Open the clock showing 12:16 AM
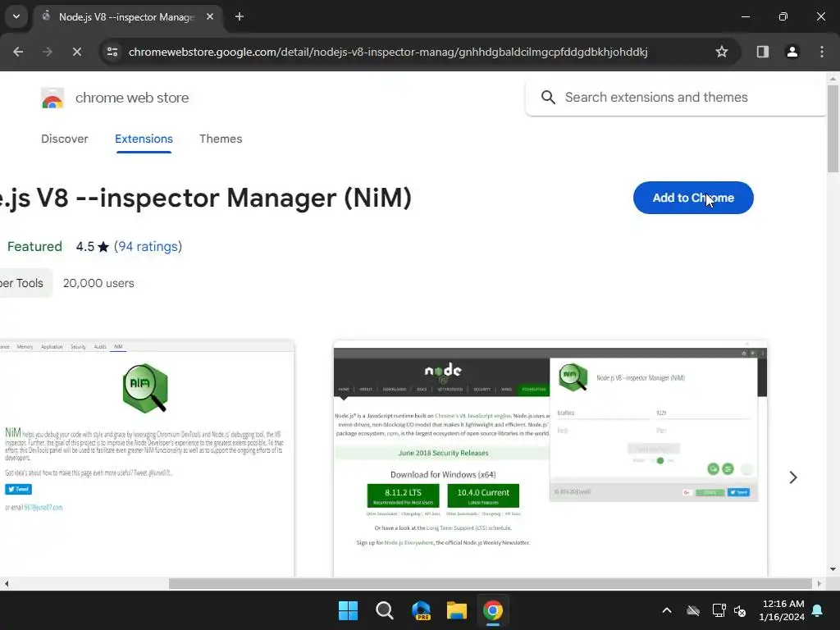This screenshot has height=630, width=840. coord(783,610)
